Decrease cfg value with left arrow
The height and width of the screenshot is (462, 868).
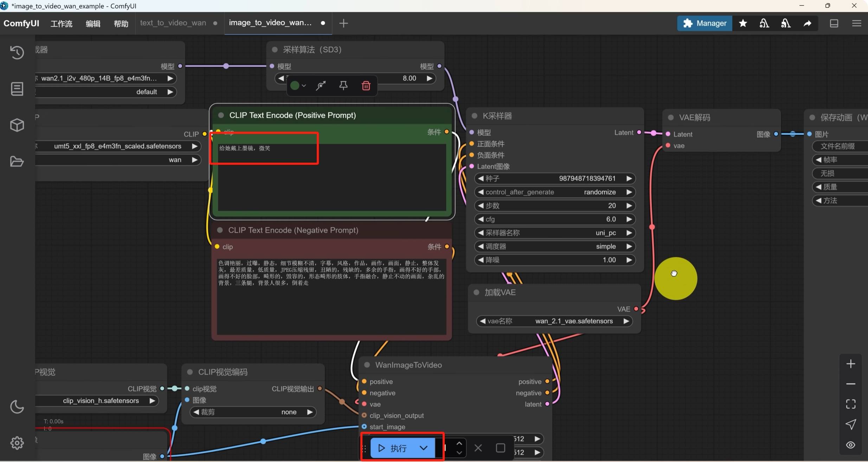pyautogui.click(x=480, y=219)
